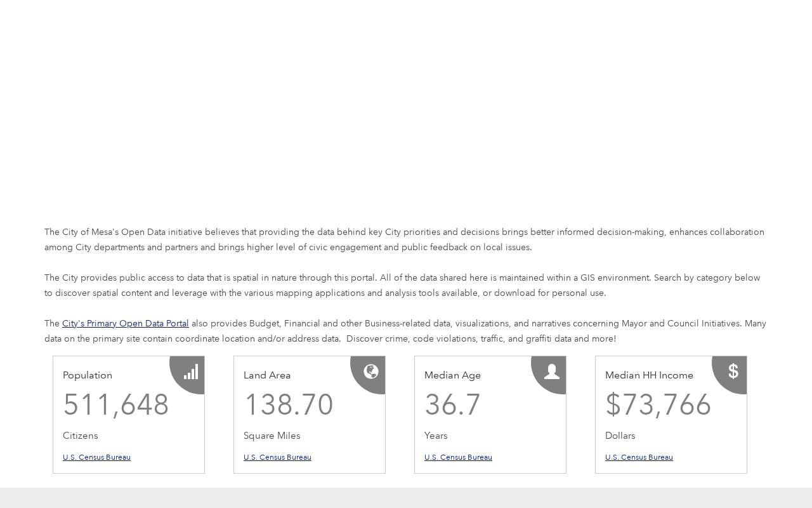Click the 511,648 population figure
This screenshot has width=812, height=508.
[116, 405]
